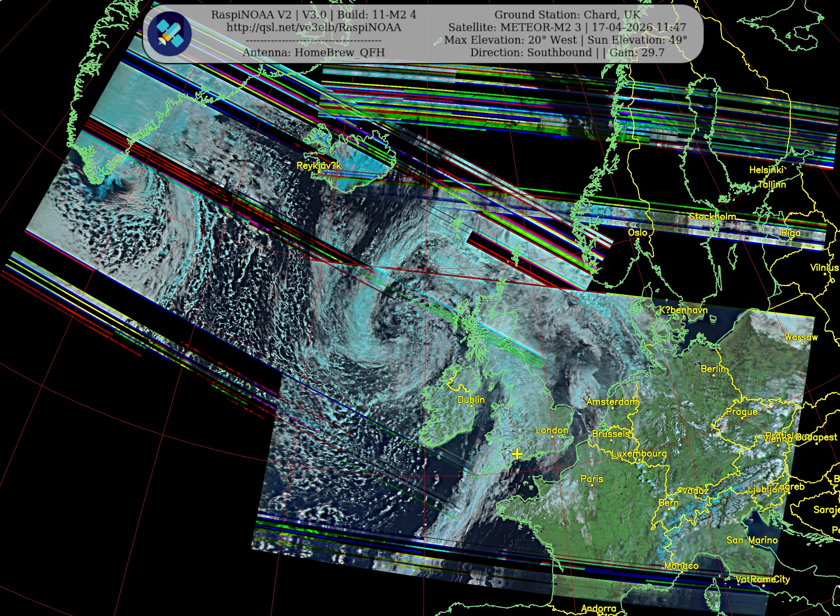Select the Paris city label
Screen dimensions: 840x616
[592, 479]
